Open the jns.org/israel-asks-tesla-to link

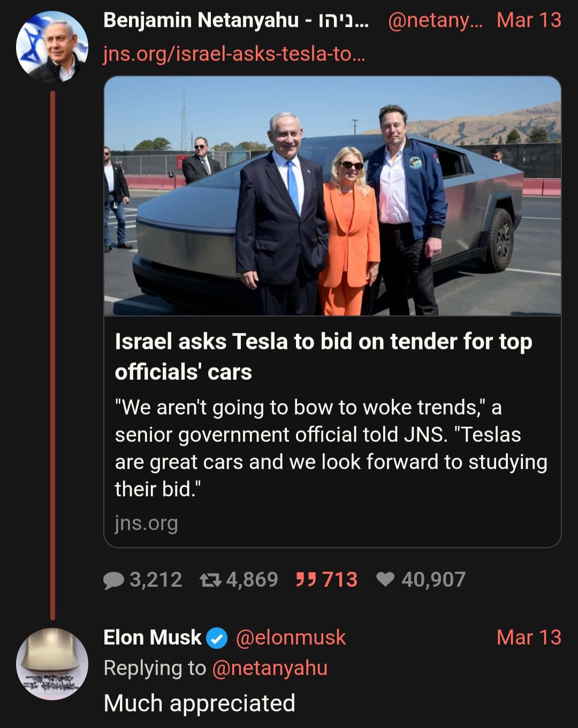[x=234, y=54]
